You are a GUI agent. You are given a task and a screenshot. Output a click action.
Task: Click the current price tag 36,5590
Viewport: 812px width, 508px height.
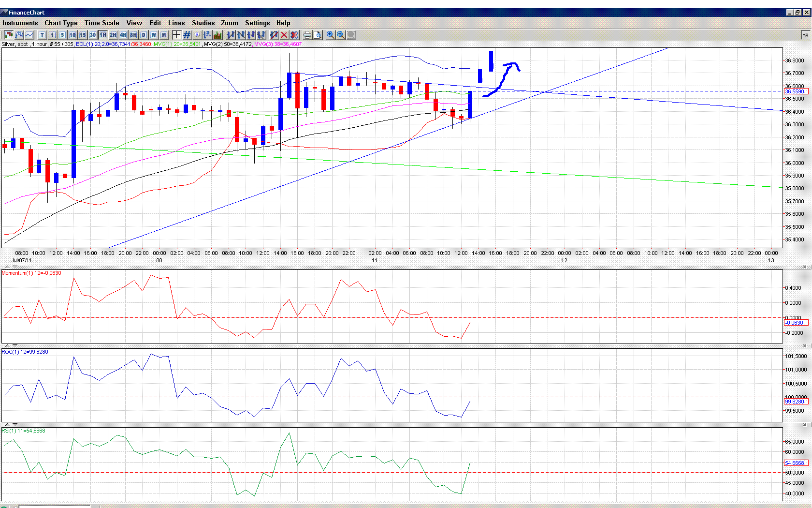795,91
